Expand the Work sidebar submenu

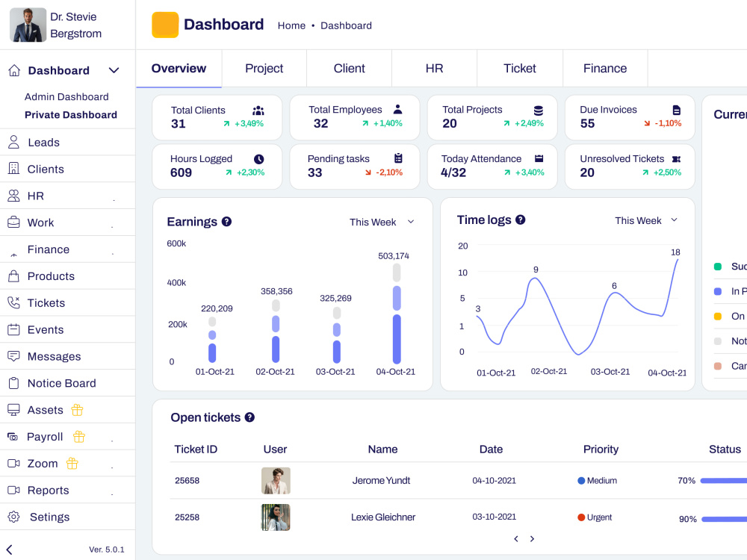pyautogui.click(x=112, y=227)
